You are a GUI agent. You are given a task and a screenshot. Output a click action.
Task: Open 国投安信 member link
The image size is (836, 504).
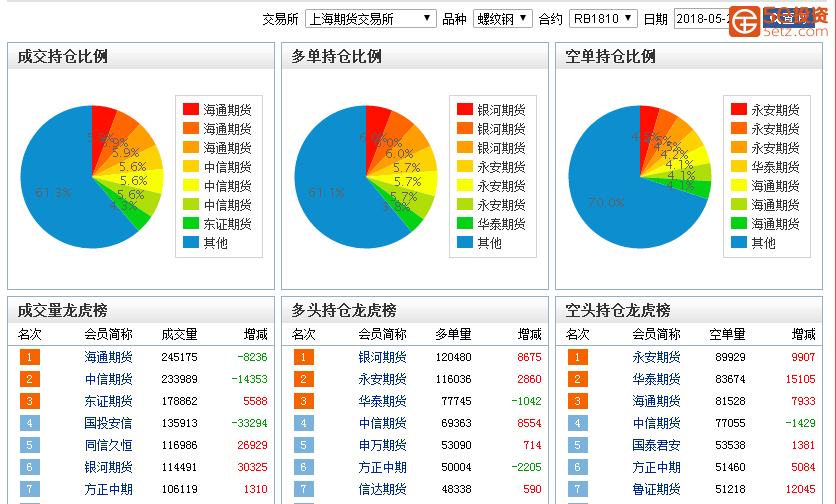(x=108, y=423)
